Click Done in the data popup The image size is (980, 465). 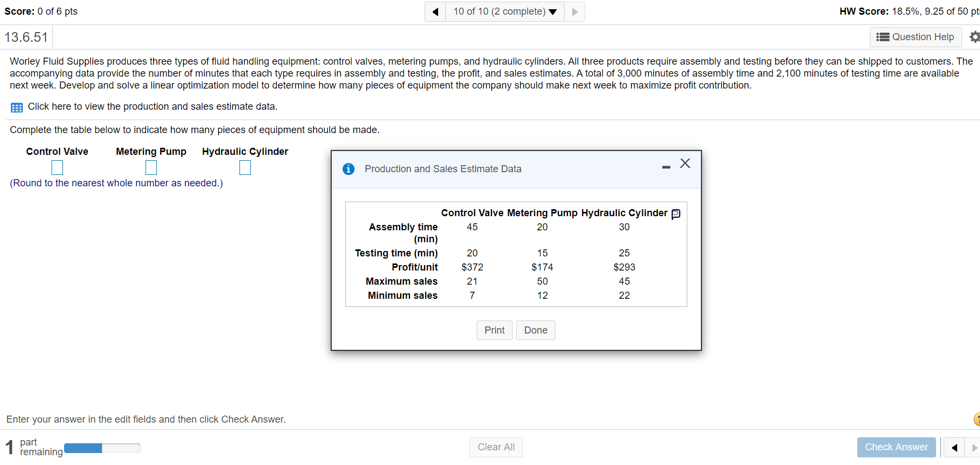click(536, 330)
